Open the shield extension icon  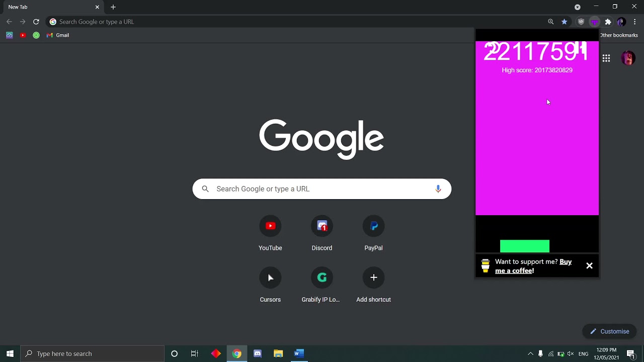tap(581, 22)
